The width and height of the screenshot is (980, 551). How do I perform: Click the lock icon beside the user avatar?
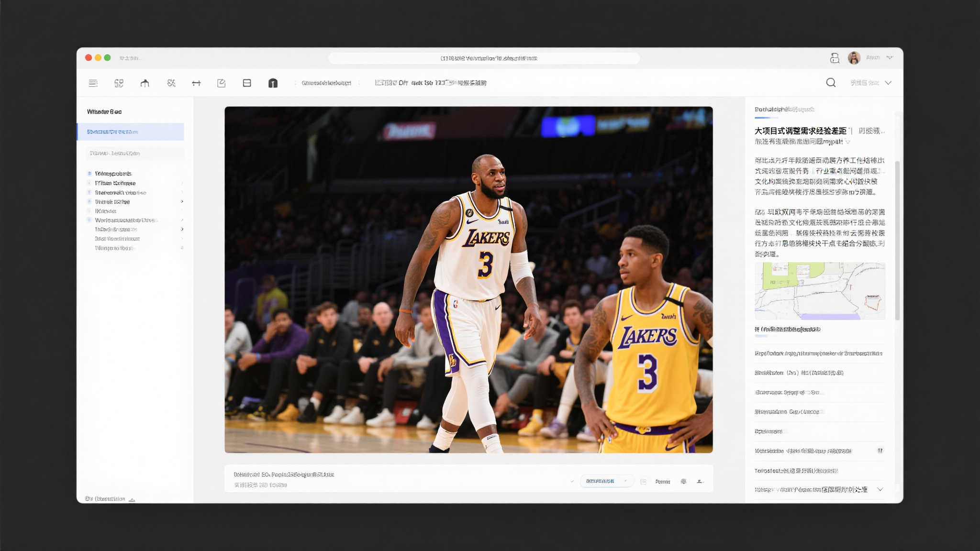tap(835, 58)
